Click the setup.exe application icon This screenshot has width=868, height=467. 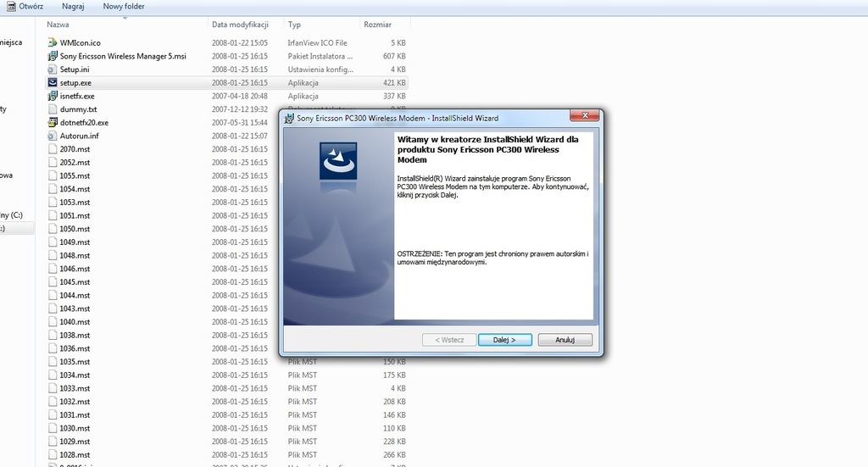[x=52, y=82]
